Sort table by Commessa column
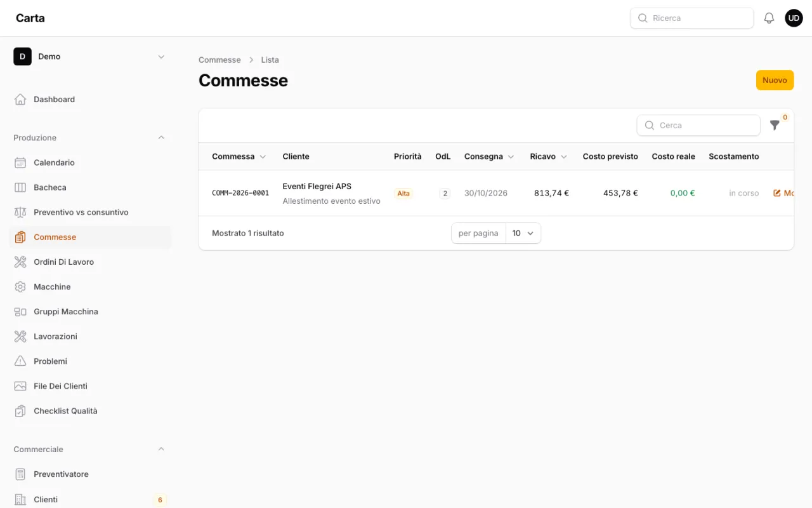The image size is (812, 508). (239, 156)
